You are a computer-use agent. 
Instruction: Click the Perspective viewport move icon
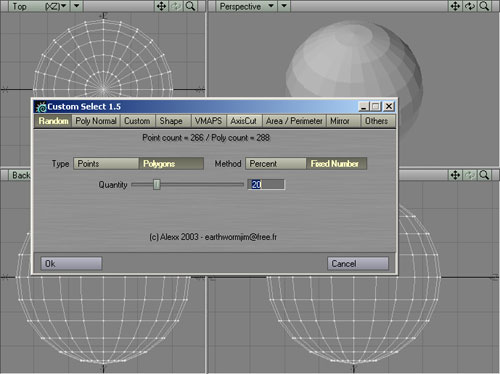(455, 6)
